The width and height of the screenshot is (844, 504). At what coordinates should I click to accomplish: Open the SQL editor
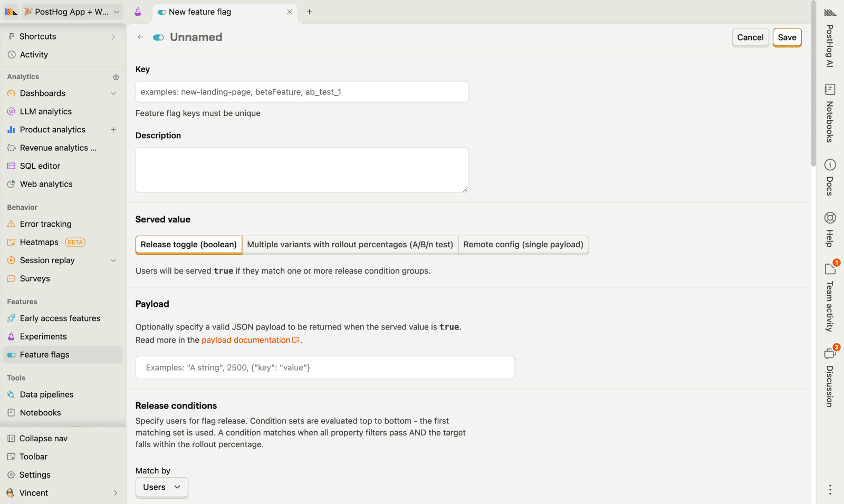tap(39, 166)
